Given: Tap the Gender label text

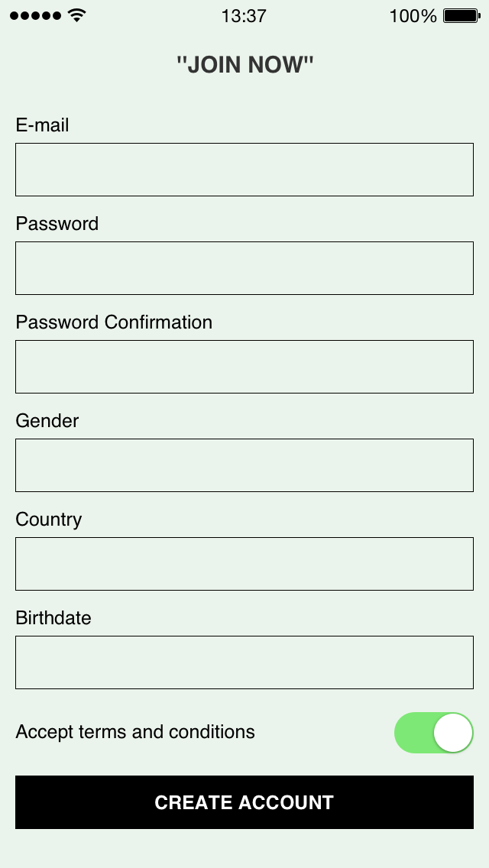Looking at the screenshot, I should point(47,421).
